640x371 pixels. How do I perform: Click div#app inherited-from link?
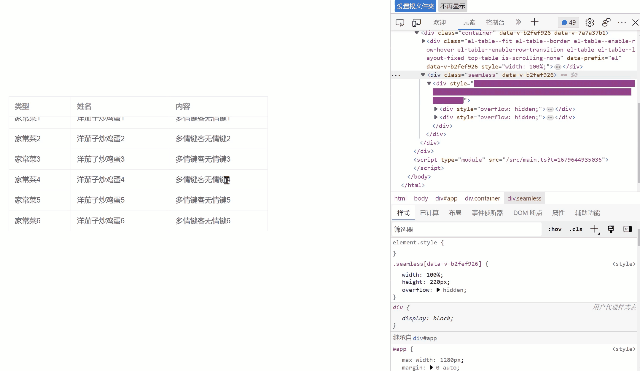[x=424, y=338]
